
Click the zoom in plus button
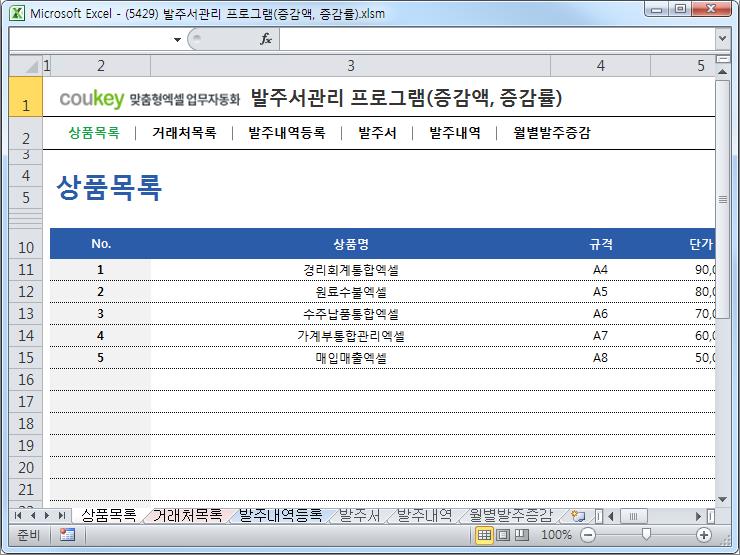point(704,535)
